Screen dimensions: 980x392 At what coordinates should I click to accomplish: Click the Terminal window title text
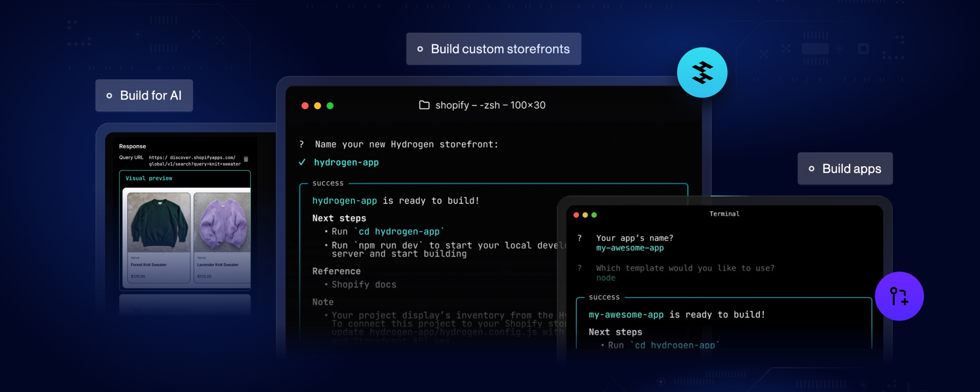pos(724,214)
